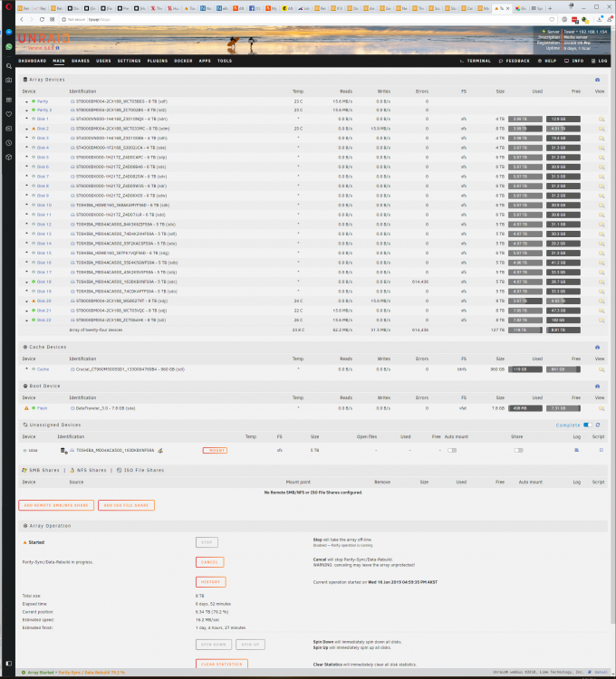Reload the page in the browser

[x=42, y=20]
